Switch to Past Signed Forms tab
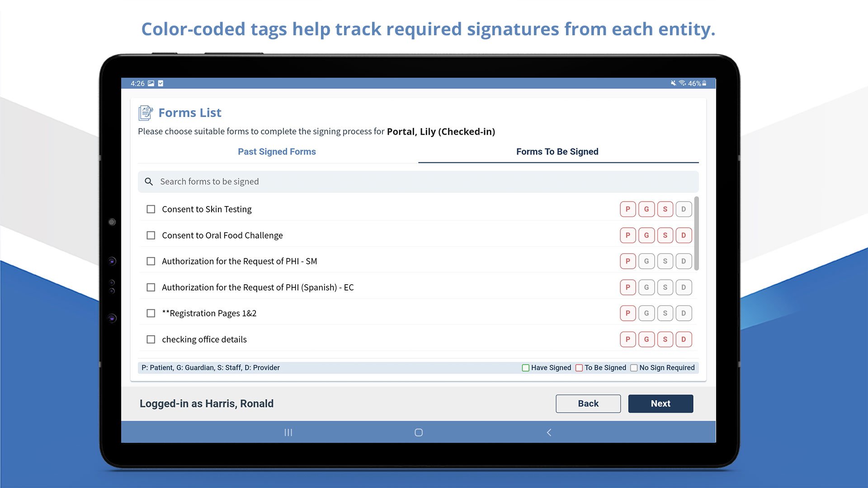The image size is (868, 488). [277, 151]
